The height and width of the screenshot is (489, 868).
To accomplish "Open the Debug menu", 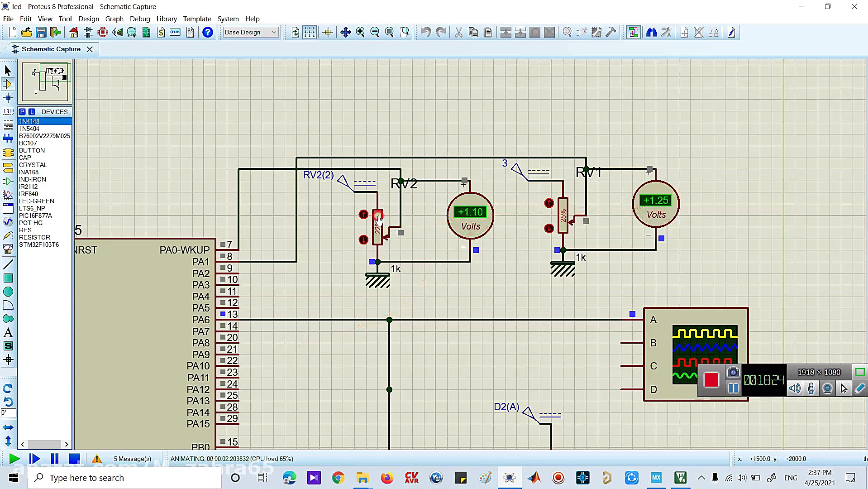I will pyautogui.click(x=140, y=19).
